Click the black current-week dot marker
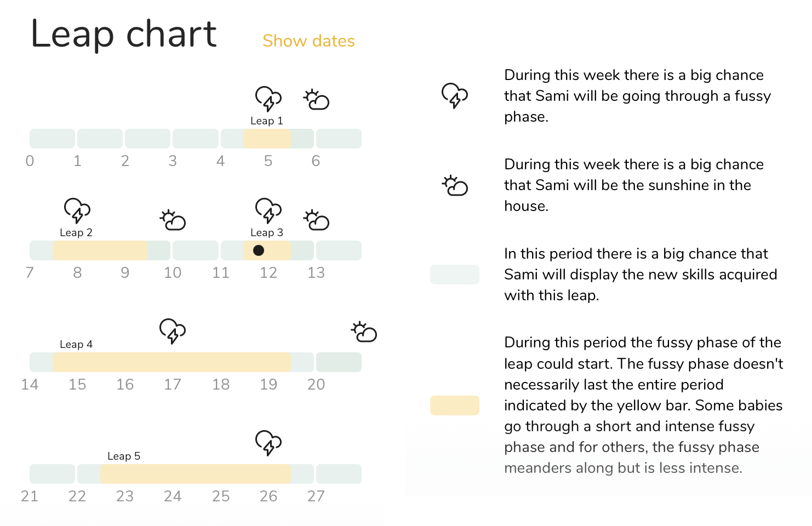 pyautogui.click(x=259, y=250)
